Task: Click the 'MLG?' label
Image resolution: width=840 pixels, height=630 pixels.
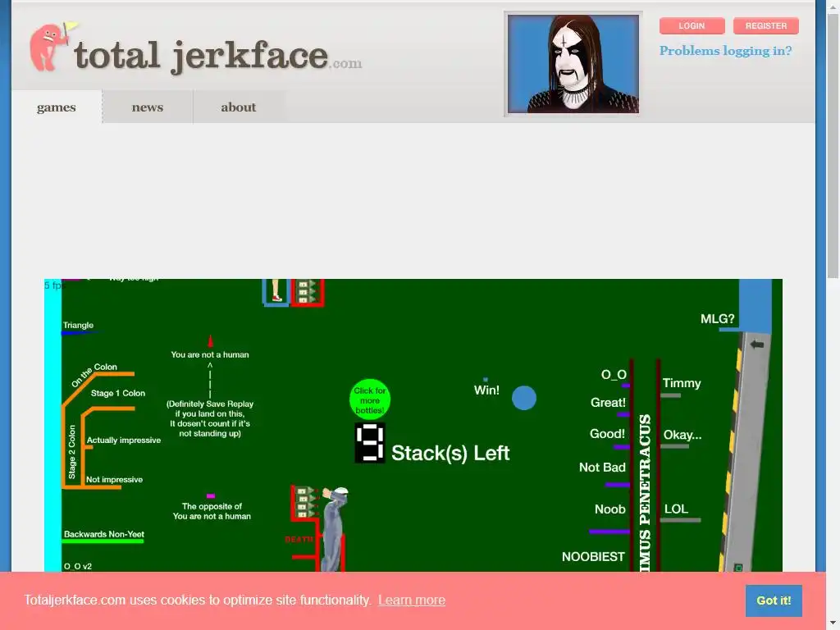Action: pos(717,319)
